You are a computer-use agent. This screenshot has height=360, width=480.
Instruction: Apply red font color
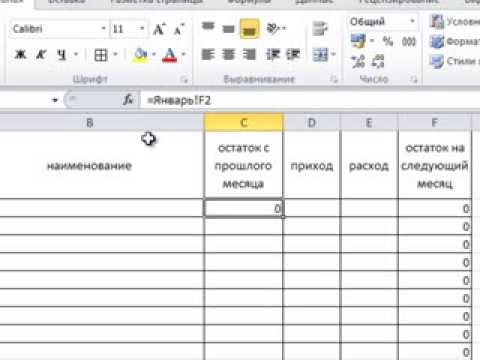tap(169, 55)
